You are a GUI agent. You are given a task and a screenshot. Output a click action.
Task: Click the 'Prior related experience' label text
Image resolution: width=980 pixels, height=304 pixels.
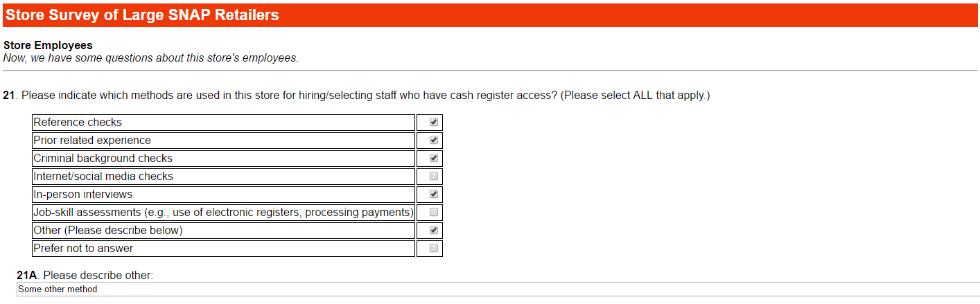[92, 141]
